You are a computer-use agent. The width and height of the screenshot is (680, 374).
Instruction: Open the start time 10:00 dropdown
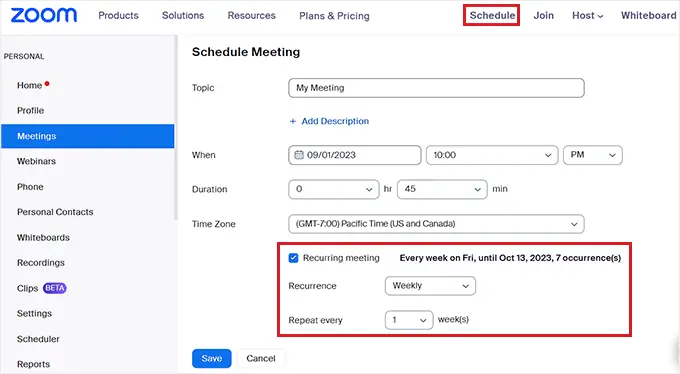click(x=492, y=155)
